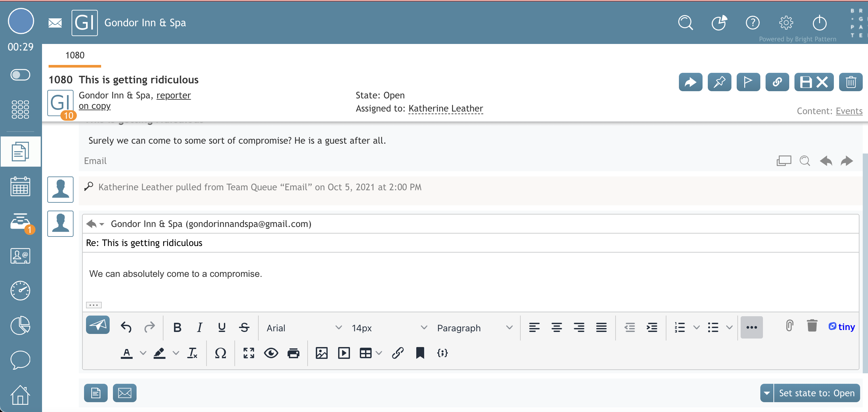Click the send email paper-plane button
This screenshot has height=412, width=868.
coord(98,325)
